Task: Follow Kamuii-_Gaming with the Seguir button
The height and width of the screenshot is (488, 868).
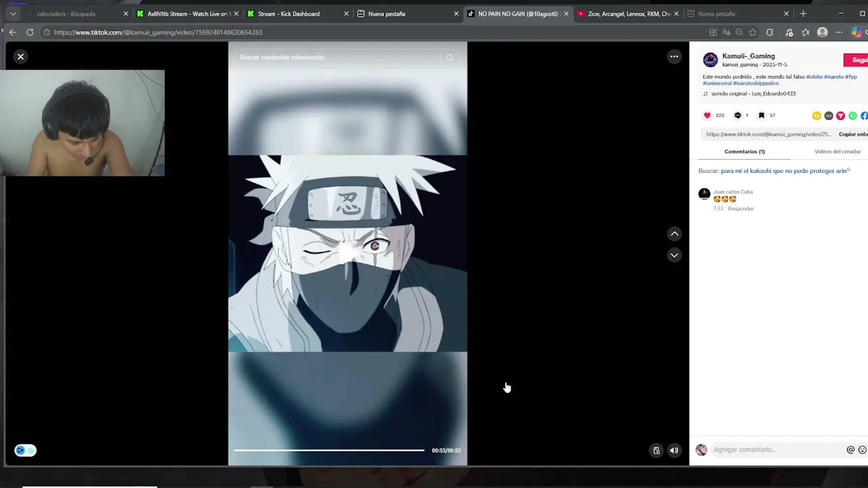Action: tap(856, 60)
